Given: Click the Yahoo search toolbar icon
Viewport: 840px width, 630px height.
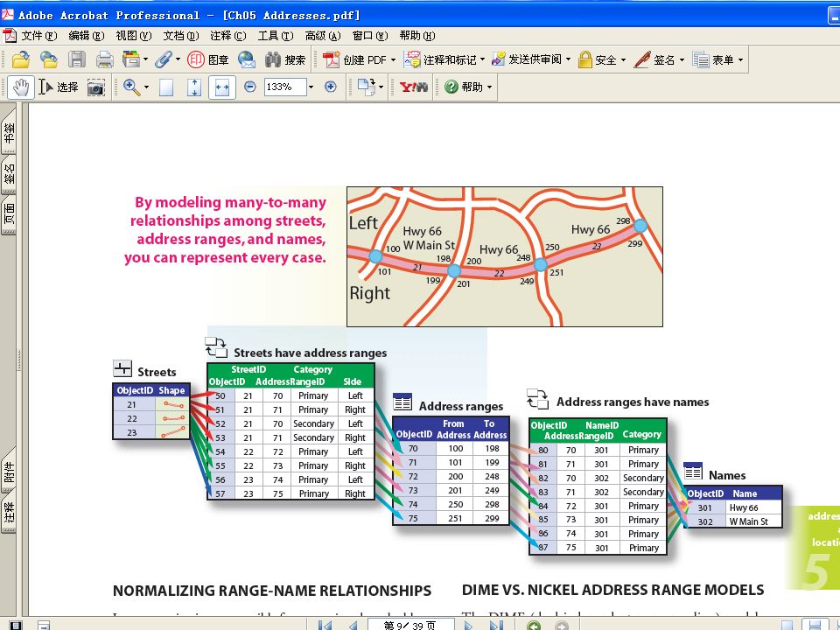Looking at the screenshot, I should [414, 87].
